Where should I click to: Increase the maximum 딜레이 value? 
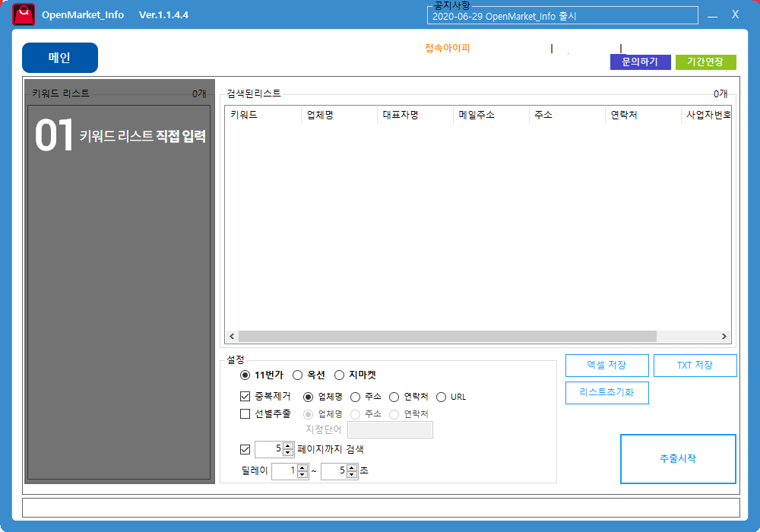(352, 467)
